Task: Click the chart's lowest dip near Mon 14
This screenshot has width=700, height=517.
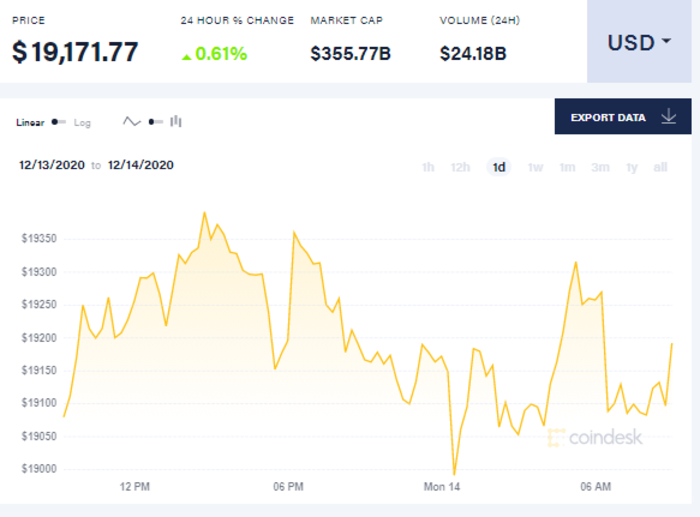Action: click(x=454, y=474)
